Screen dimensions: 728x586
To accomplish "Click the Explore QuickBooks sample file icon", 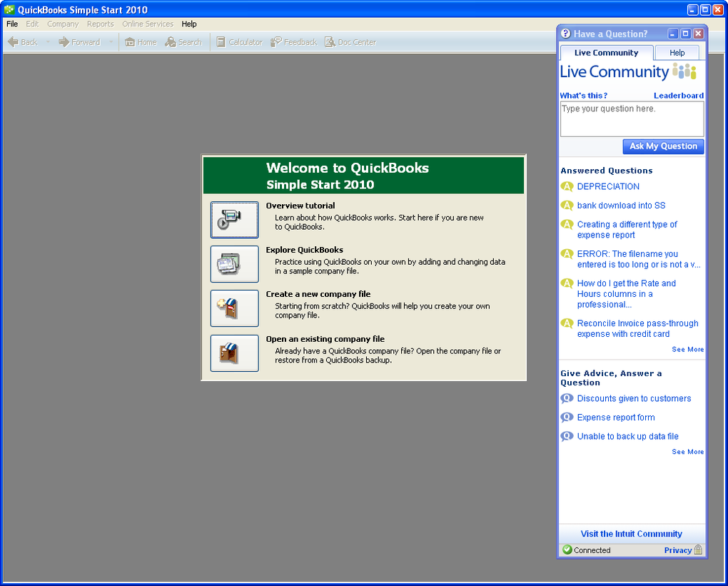I will click(x=235, y=264).
